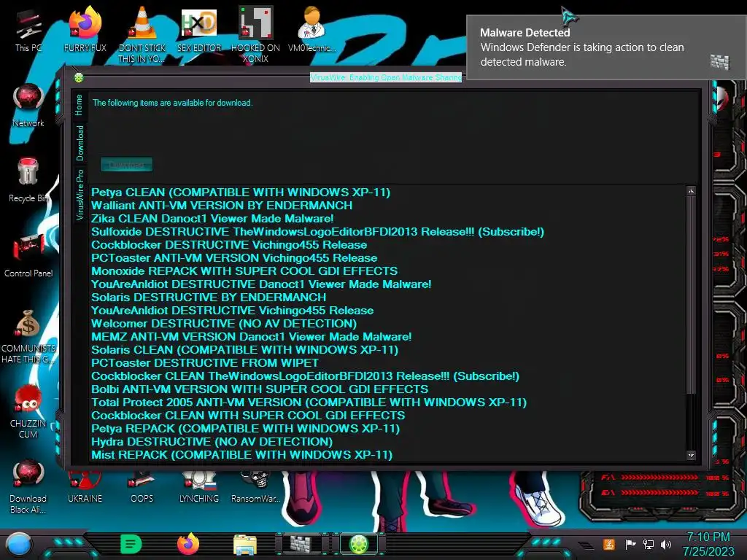Launch the FURRY FUX Firefox shortcut

coord(85,31)
